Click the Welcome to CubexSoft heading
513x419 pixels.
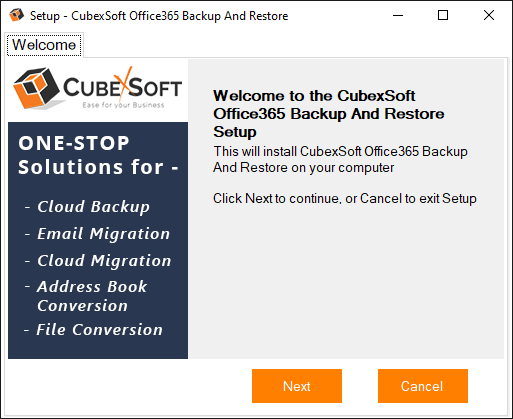pyautogui.click(x=328, y=114)
